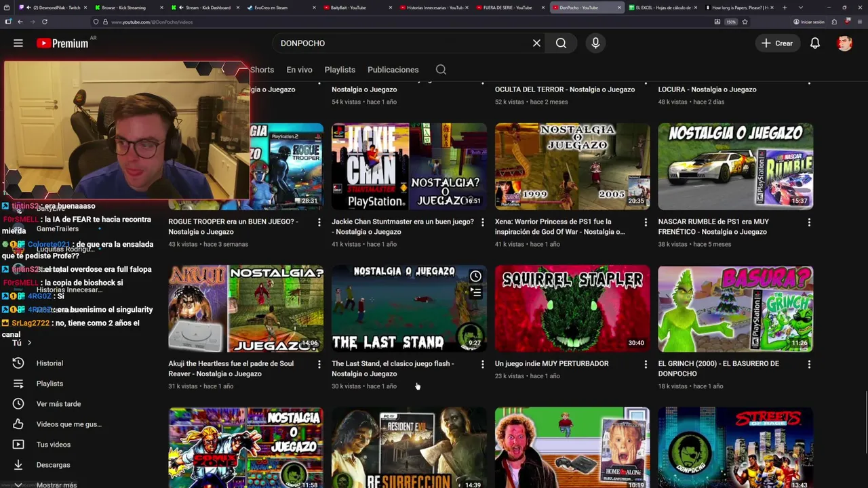The height and width of the screenshot is (488, 868).
Task: Open Akuji the Heartless video title
Action: click(x=231, y=369)
